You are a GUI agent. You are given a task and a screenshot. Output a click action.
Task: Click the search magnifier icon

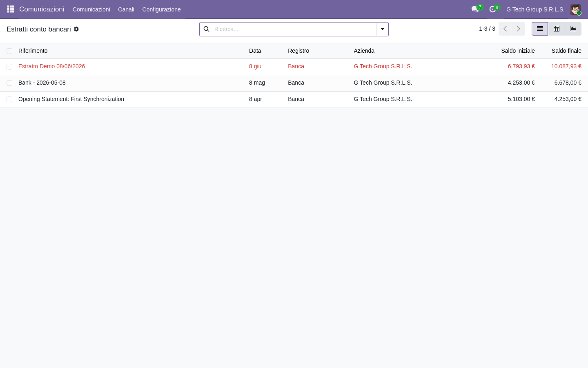[x=207, y=29]
